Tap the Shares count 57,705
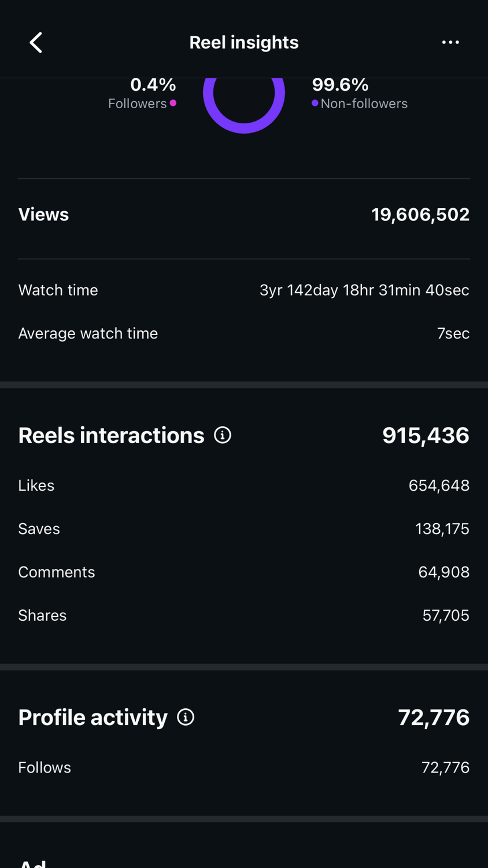The width and height of the screenshot is (488, 868). [x=446, y=615]
